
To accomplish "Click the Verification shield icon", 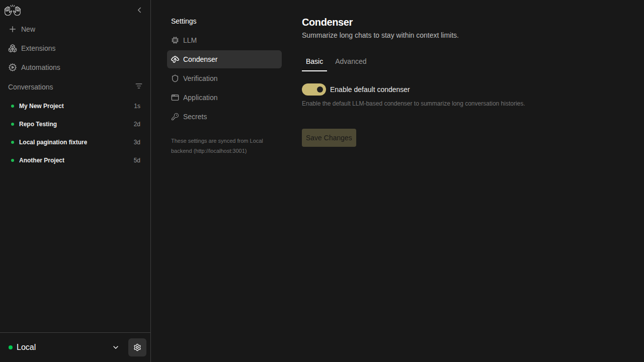I will 175,78.
